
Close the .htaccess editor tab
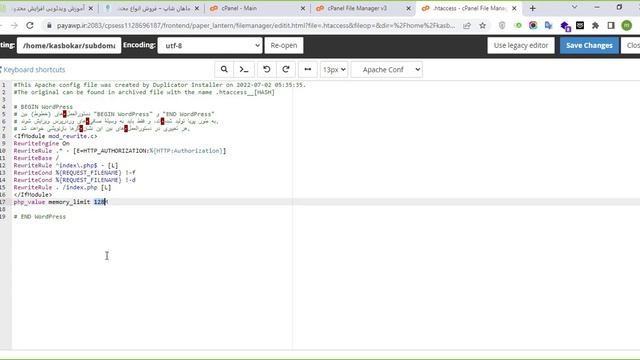click(514, 8)
